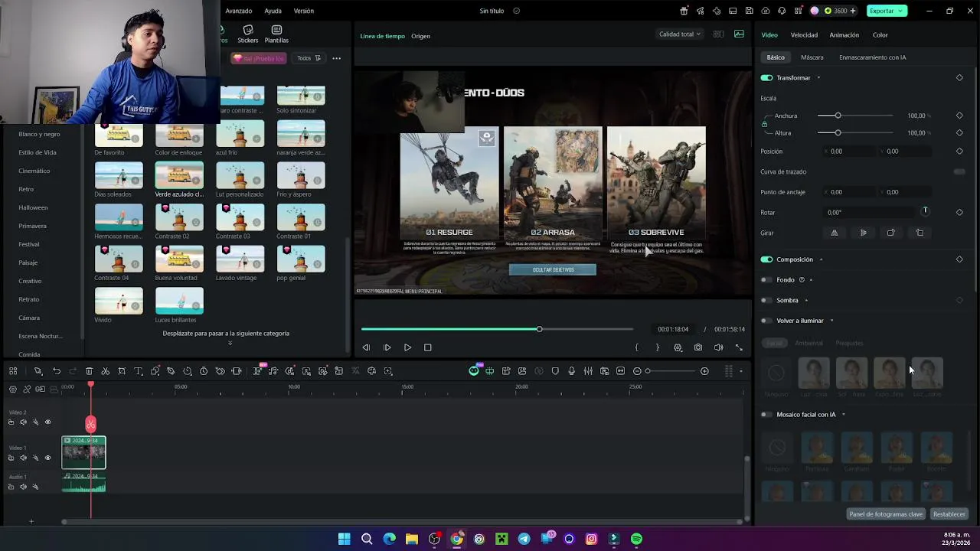Open Panel de fotogramas clave

tap(886, 514)
